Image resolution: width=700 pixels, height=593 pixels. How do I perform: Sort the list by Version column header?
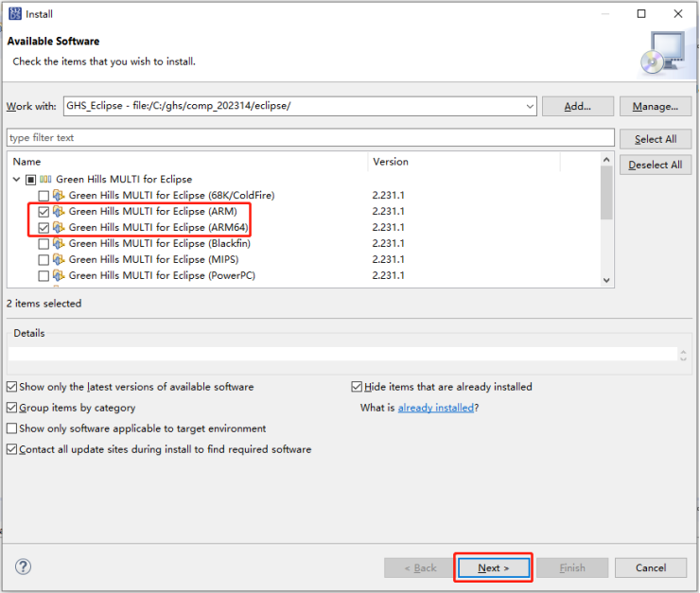tap(464, 162)
